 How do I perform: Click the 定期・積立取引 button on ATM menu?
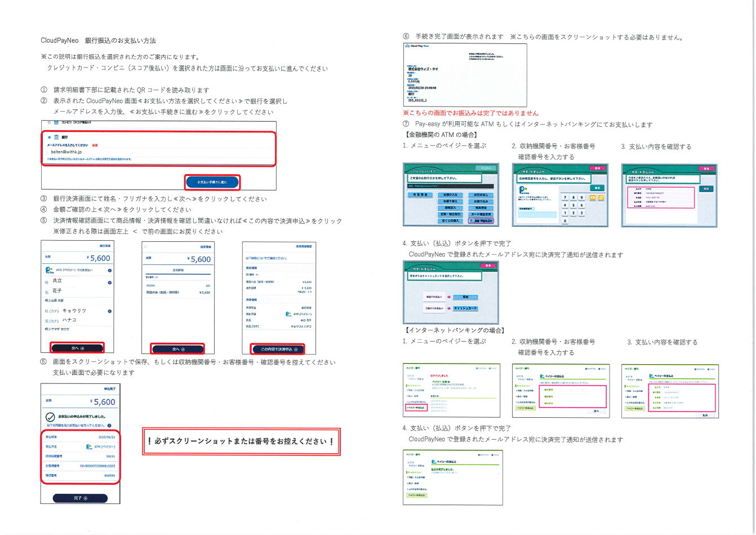(x=450, y=214)
